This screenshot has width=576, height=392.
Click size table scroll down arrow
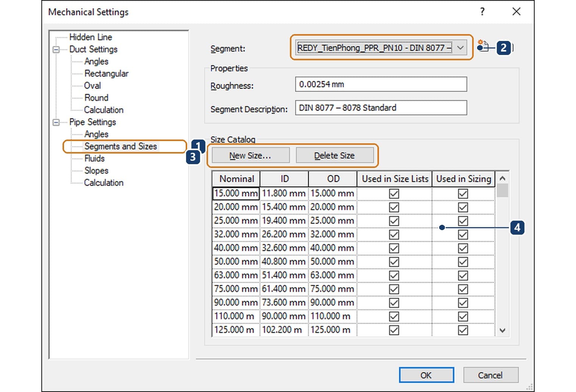pyautogui.click(x=502, y=330)
